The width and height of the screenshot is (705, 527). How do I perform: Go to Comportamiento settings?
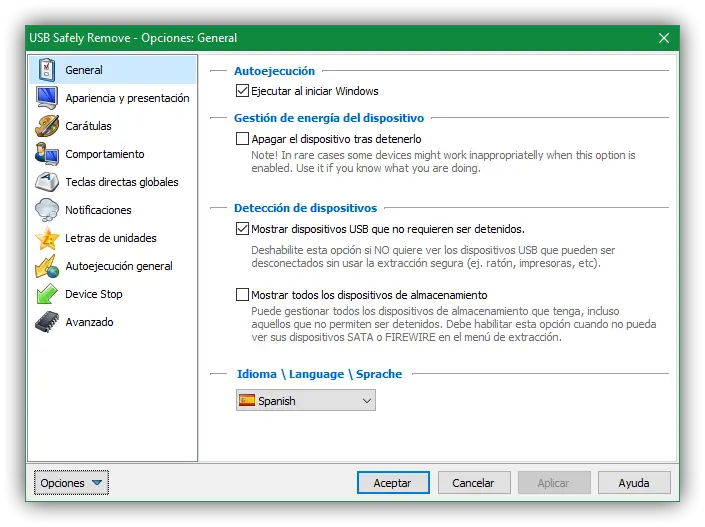pyautogui.click(x=112, y=154)
